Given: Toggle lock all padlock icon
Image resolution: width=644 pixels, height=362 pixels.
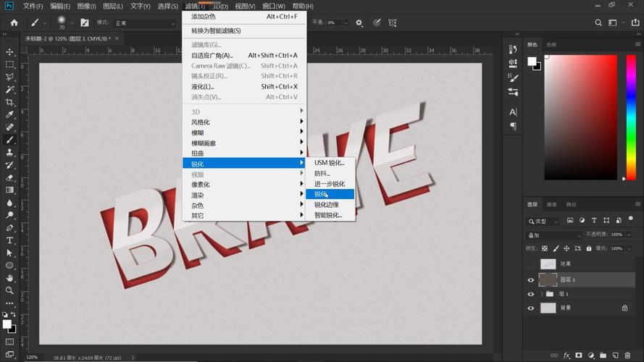Looking at the screenshot, I should [x=589, y=249].
